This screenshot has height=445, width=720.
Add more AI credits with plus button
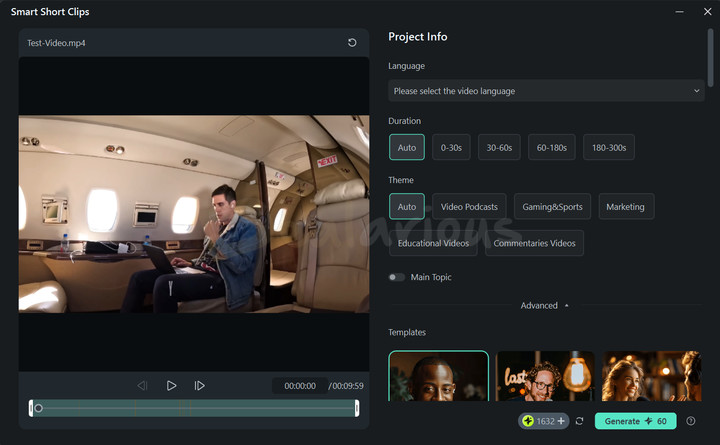tap(561, 422)
